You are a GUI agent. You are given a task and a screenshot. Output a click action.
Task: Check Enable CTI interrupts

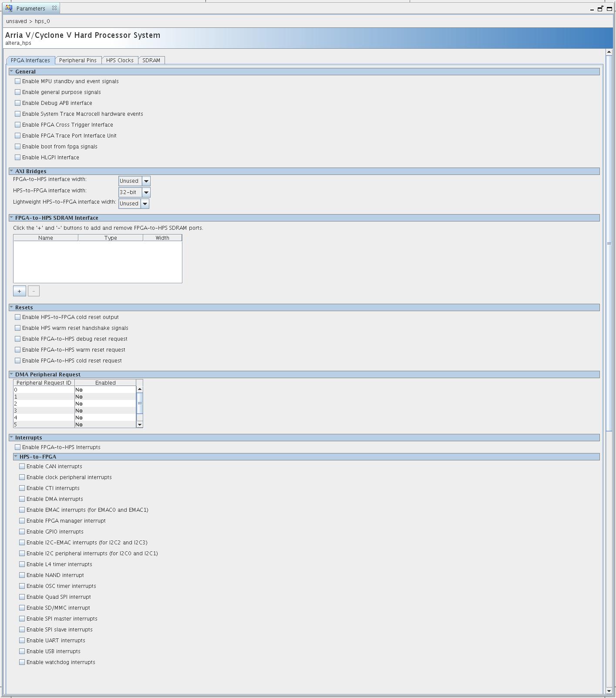click(x=22, y=488)
